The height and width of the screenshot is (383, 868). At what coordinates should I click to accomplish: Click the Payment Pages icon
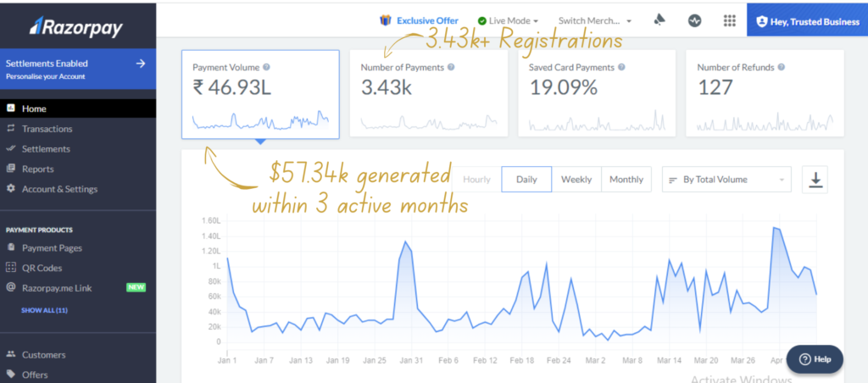coord(10,247)
